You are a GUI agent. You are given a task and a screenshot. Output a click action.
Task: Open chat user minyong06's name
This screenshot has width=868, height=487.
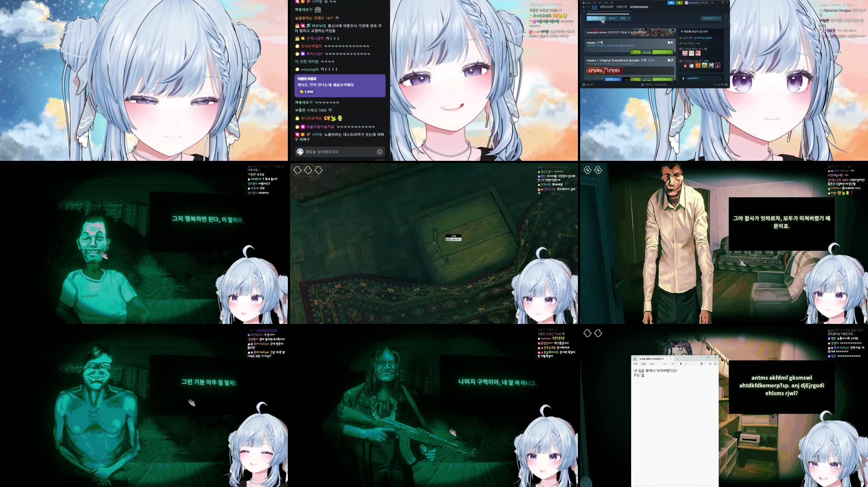pos(310,69)
